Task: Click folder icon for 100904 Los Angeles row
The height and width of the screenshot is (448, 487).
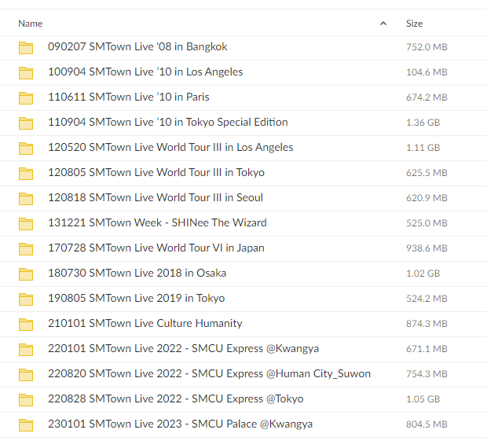Action: (x=26, y=73)
